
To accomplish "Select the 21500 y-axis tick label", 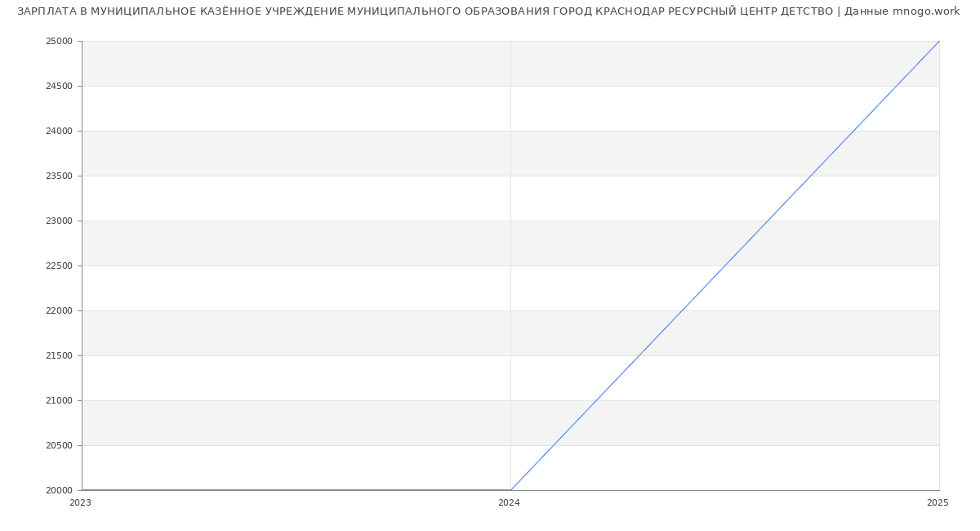I will (60, 355).
